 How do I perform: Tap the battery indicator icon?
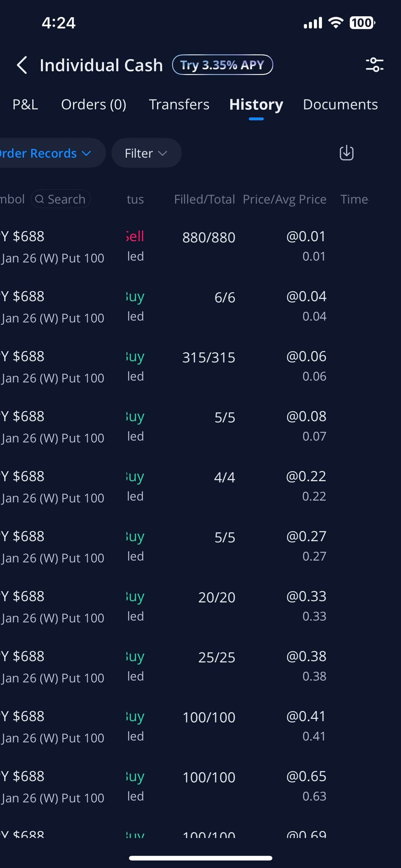(x=362, y=23)
